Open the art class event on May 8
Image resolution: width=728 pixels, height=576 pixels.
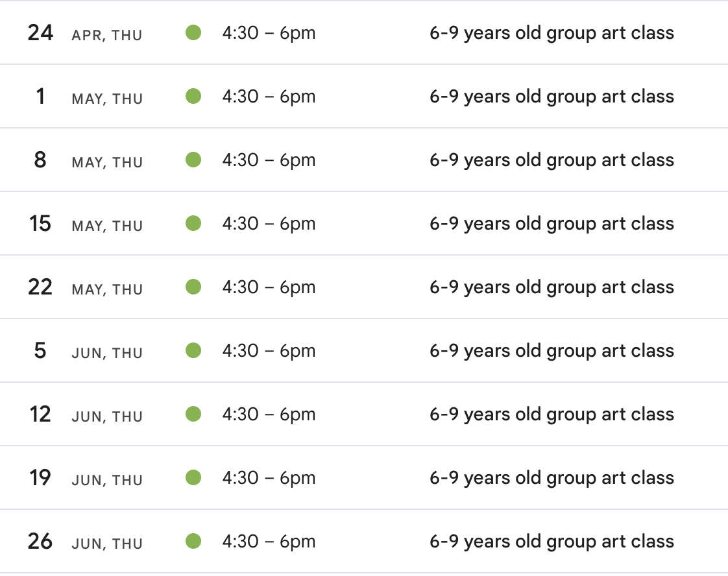click(x=552, y=160)
